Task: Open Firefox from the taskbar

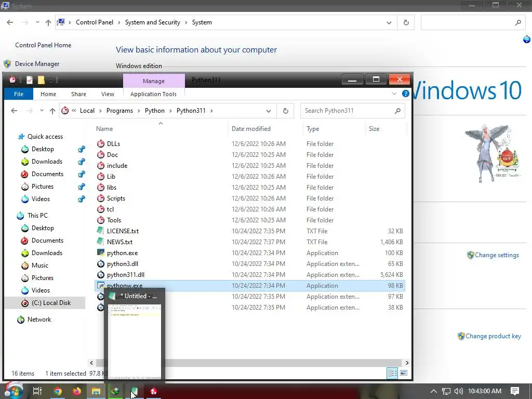Action: point(77,391)
